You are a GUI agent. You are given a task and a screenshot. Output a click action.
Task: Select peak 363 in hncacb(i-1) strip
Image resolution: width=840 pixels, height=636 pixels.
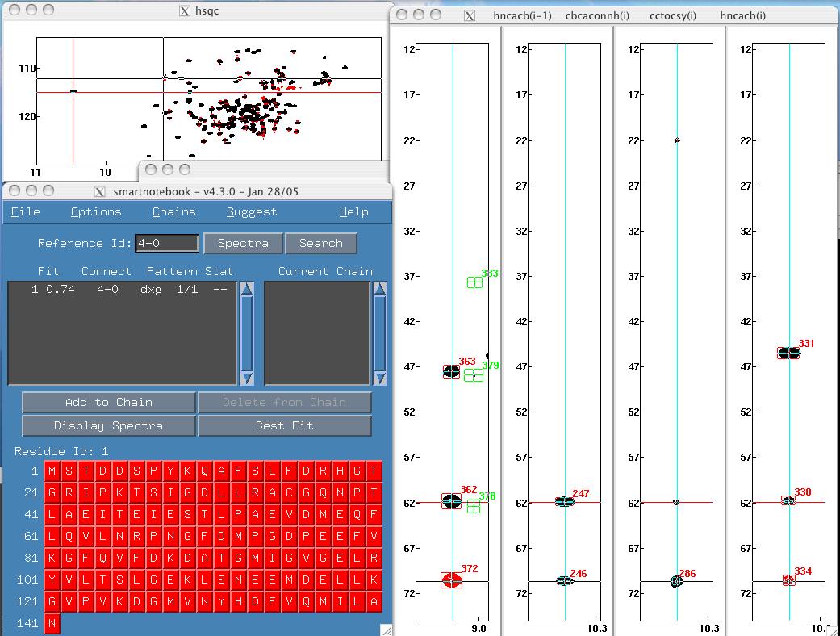click(451, 371)
